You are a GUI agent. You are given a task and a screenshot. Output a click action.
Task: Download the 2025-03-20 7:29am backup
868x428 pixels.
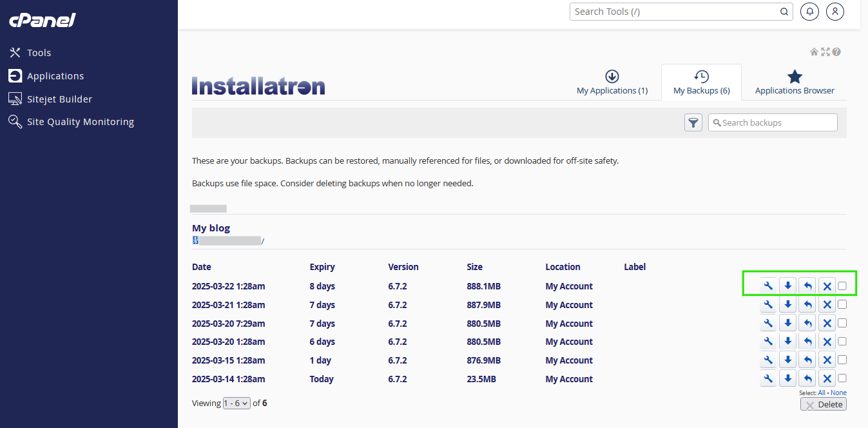(788, 324)
